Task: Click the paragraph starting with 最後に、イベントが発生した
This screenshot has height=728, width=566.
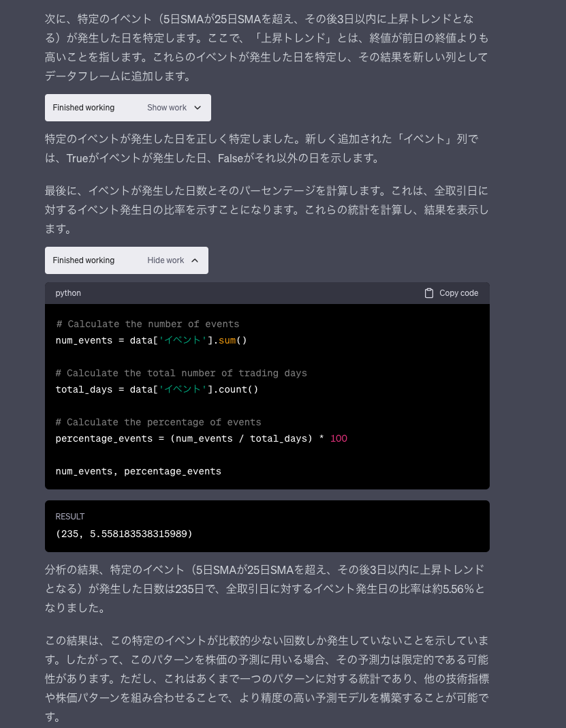Action: [267, 210]
